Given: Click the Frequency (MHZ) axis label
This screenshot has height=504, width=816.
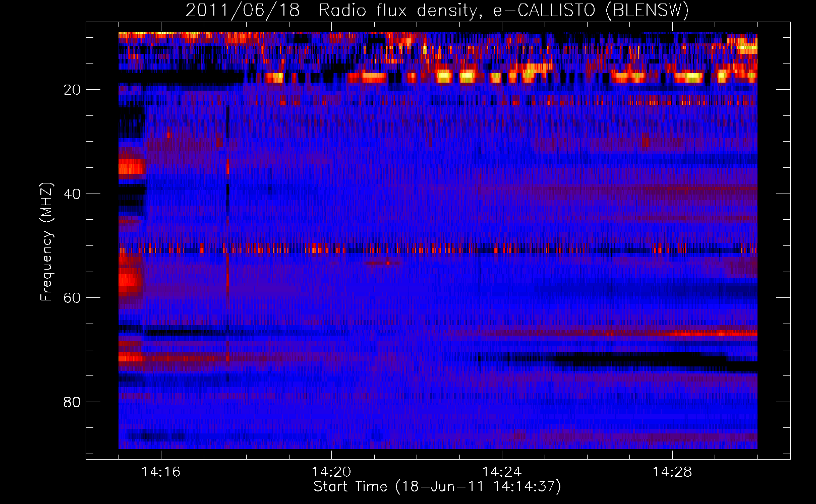Looking at the screenshot, I should click(46, 242).
